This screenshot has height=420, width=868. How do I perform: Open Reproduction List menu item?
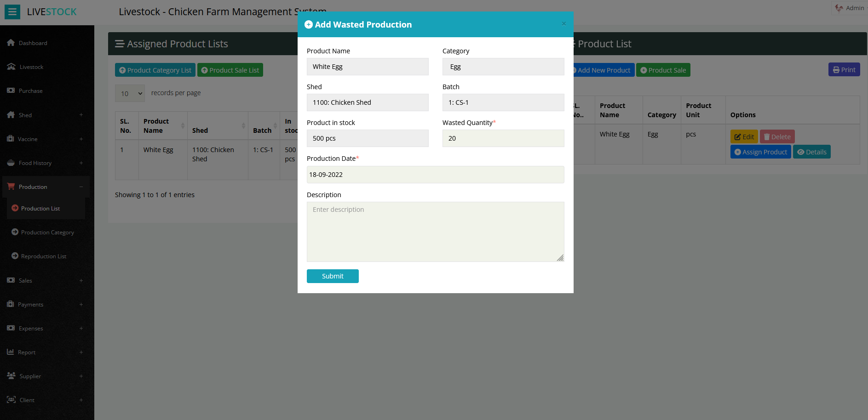pos(44,256)
